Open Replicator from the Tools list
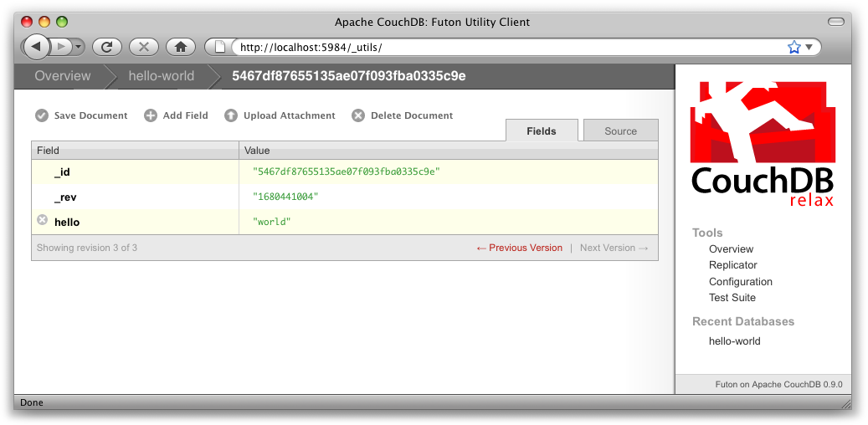Image resolution: width=868 pixels, height=425 pixels. (732, 265)
